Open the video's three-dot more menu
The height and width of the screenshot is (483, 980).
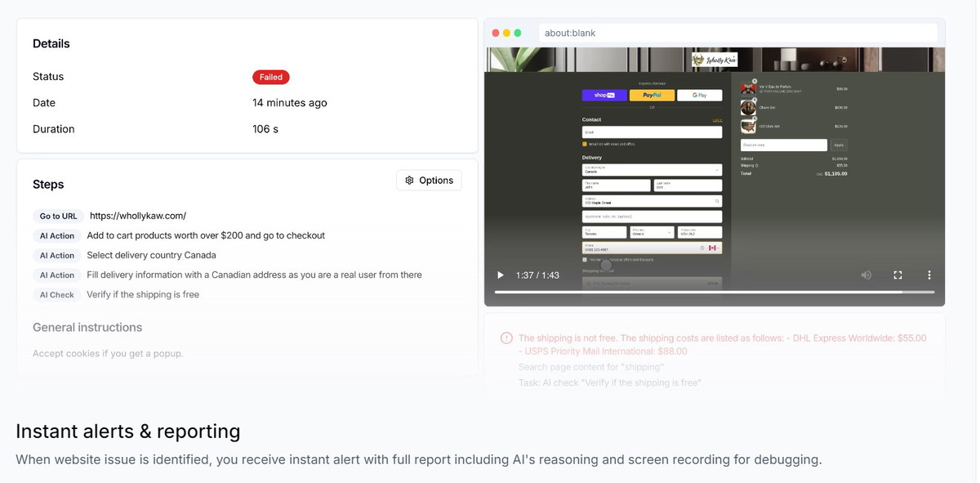929,275
